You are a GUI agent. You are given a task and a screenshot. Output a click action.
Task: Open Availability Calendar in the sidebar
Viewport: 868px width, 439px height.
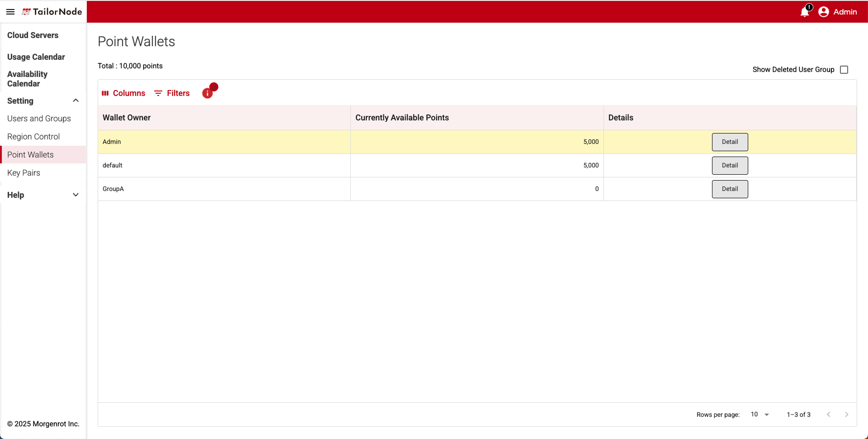[x=27, y=79]
